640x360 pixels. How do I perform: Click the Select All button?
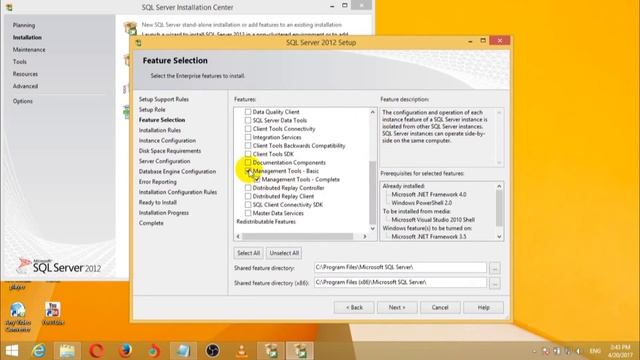249,253
